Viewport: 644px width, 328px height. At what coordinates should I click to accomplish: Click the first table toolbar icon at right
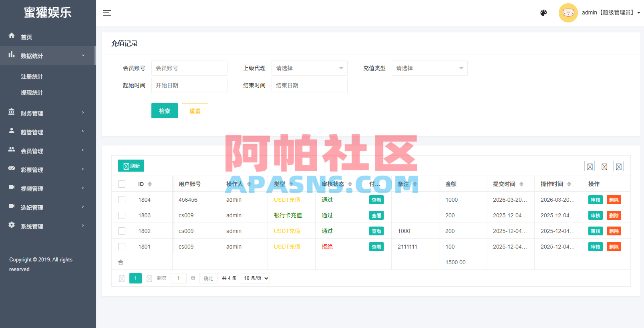[x=590, y=166]
